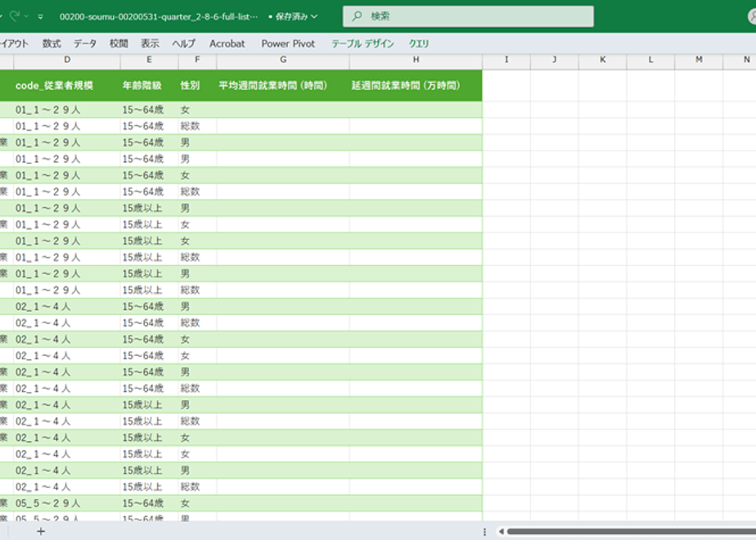
Task: Click the 検索 search box
Action: coord(468,16)
